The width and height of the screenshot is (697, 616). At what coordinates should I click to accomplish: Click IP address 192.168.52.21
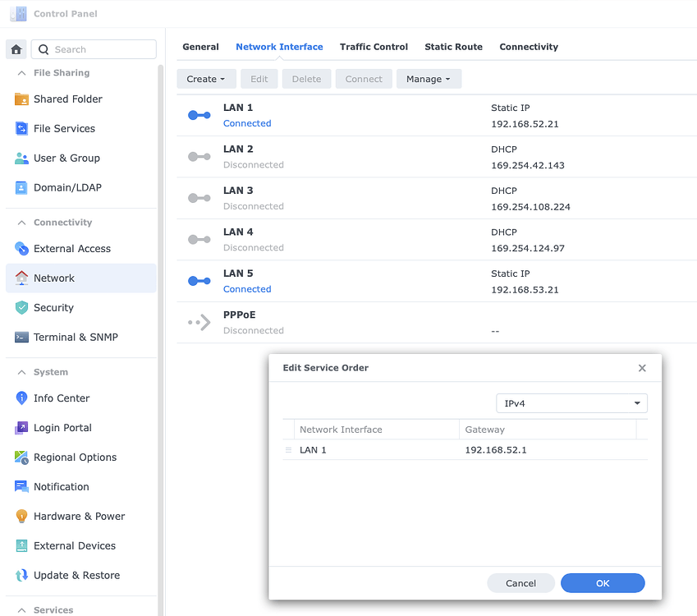click(525, 124)
